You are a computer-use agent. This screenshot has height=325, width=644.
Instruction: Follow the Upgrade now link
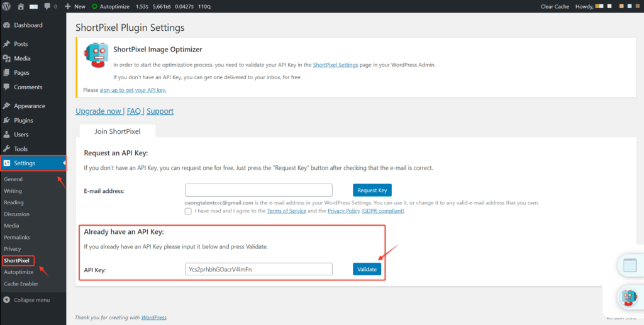pyautogui.click(x=98, y=111)
